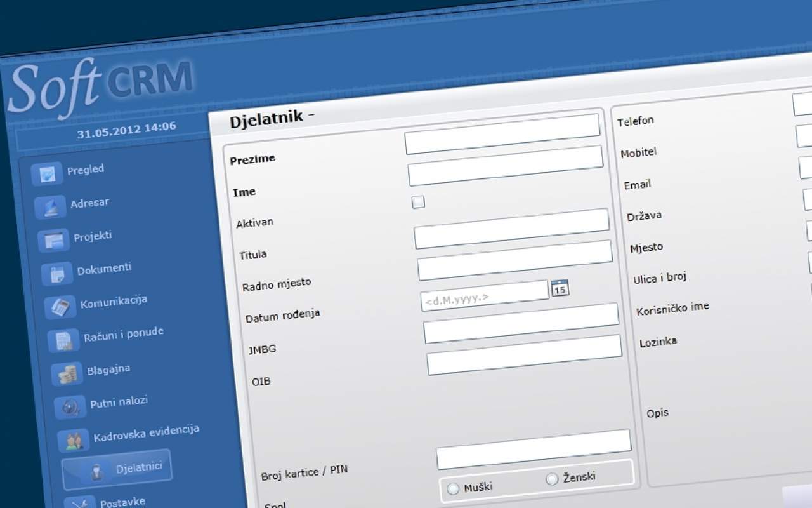Choose the Ženski radio option
The image size is (812, 508).
coord(552,479)
